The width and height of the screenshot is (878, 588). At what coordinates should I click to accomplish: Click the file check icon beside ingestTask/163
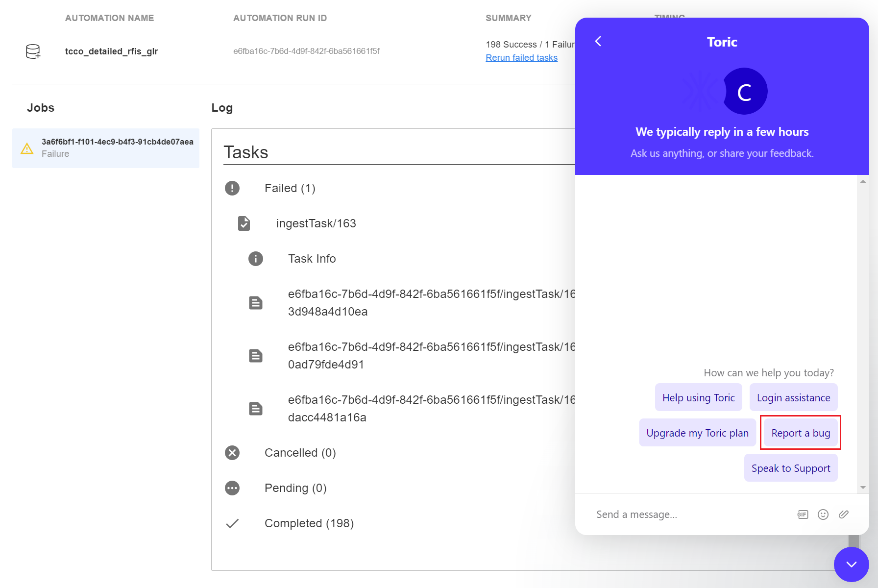pyautogui.click(x=244, y=223)
